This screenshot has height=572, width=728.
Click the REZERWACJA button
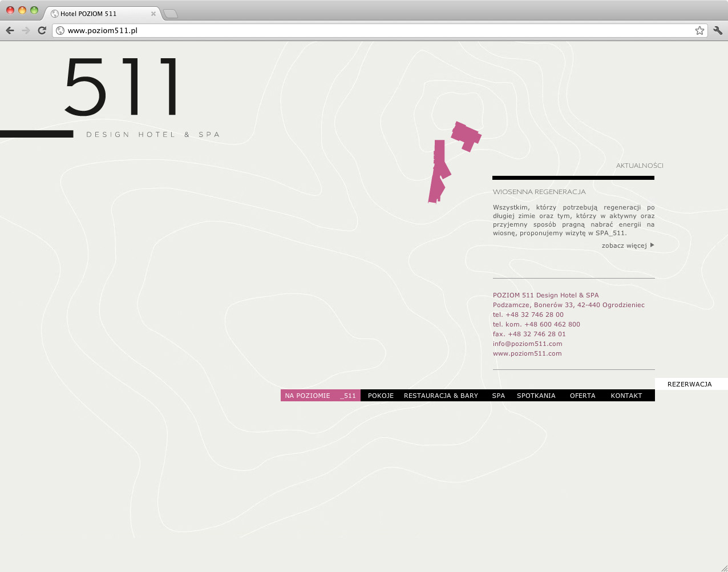click(x=689, y=384)
